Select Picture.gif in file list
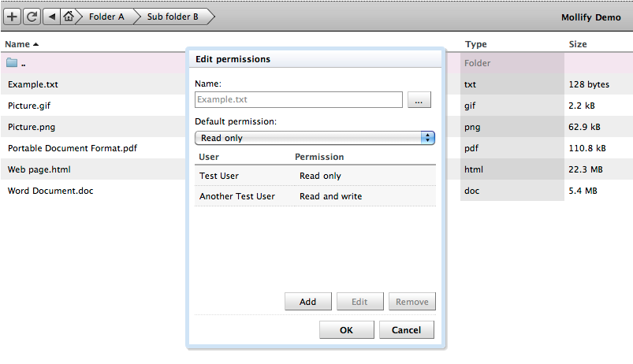The width and height of the screenshot is (633, 364). pos(29,106)
